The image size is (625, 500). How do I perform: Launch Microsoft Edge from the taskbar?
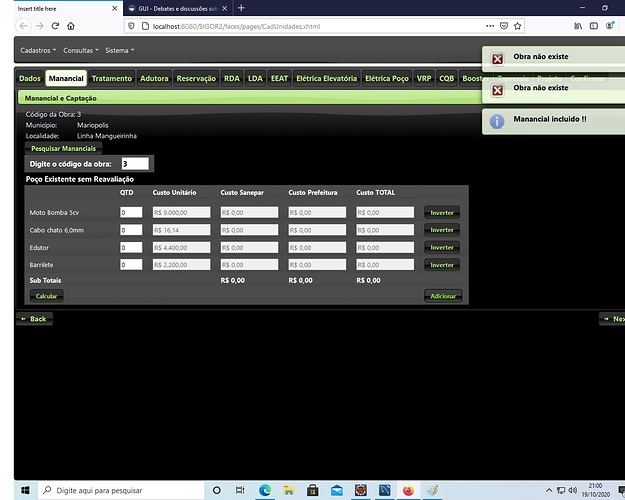[265, 490]
